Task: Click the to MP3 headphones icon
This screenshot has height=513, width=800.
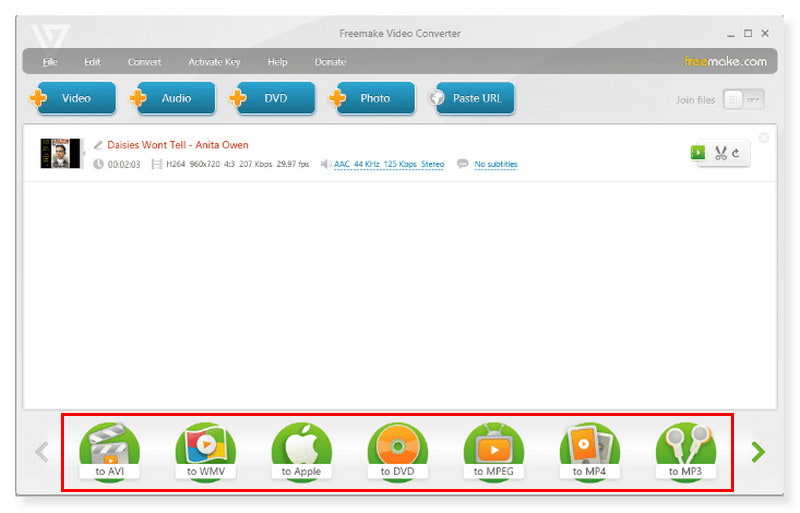Action: pos(685,452)
